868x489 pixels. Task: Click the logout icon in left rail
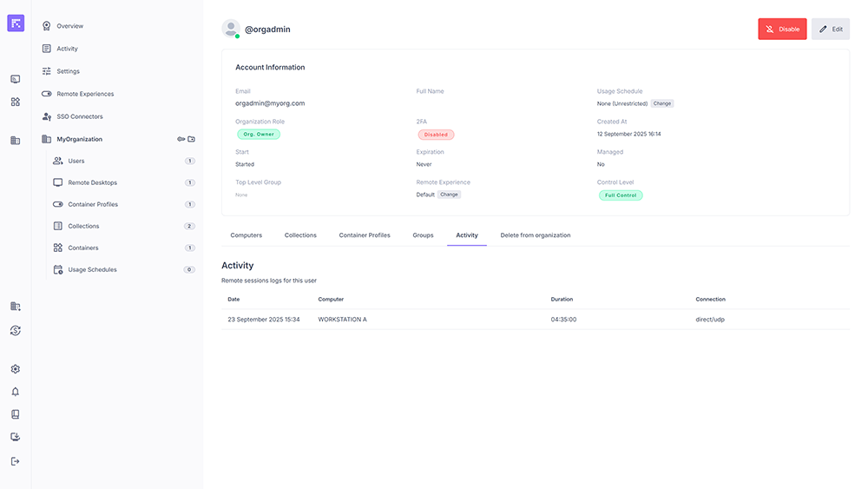pyautogui.click(x=15, y=461)
